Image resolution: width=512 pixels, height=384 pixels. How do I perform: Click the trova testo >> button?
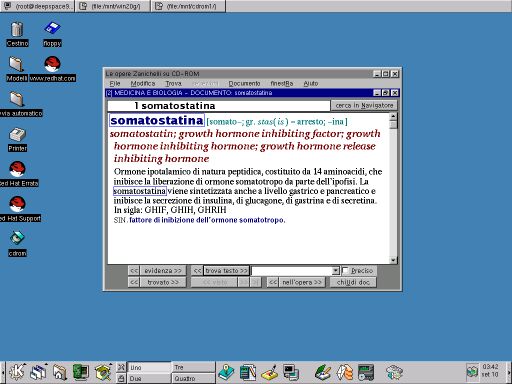tap(226, 271)
